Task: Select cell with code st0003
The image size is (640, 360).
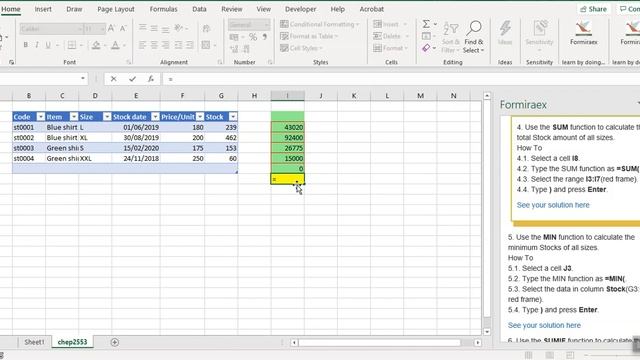Action: click(x=29, y=148)
